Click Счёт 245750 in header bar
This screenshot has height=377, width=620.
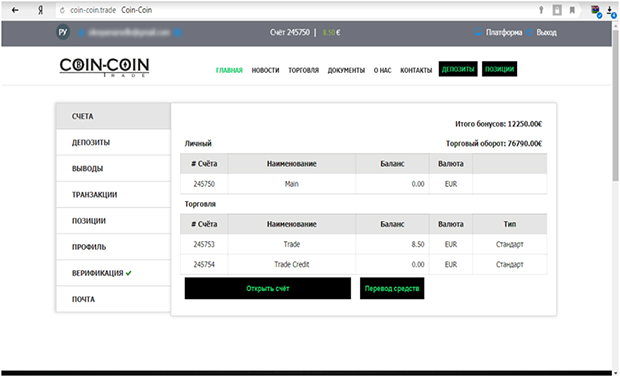[289, 32]
